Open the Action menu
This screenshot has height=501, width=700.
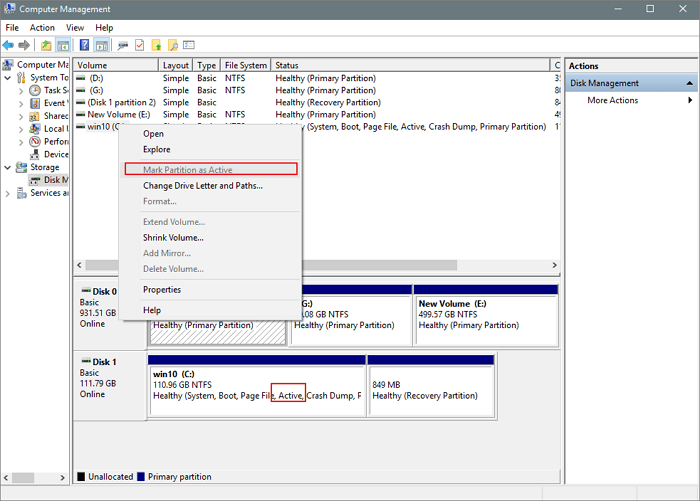coord(42,27)
